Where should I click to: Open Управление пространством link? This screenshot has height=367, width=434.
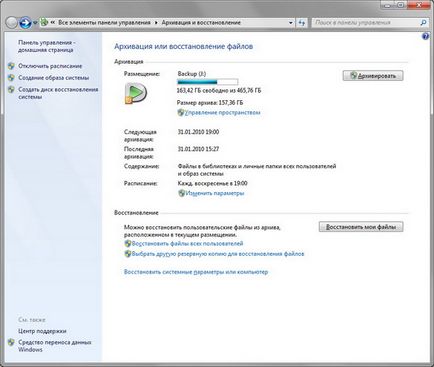click(x=222, y=113)
